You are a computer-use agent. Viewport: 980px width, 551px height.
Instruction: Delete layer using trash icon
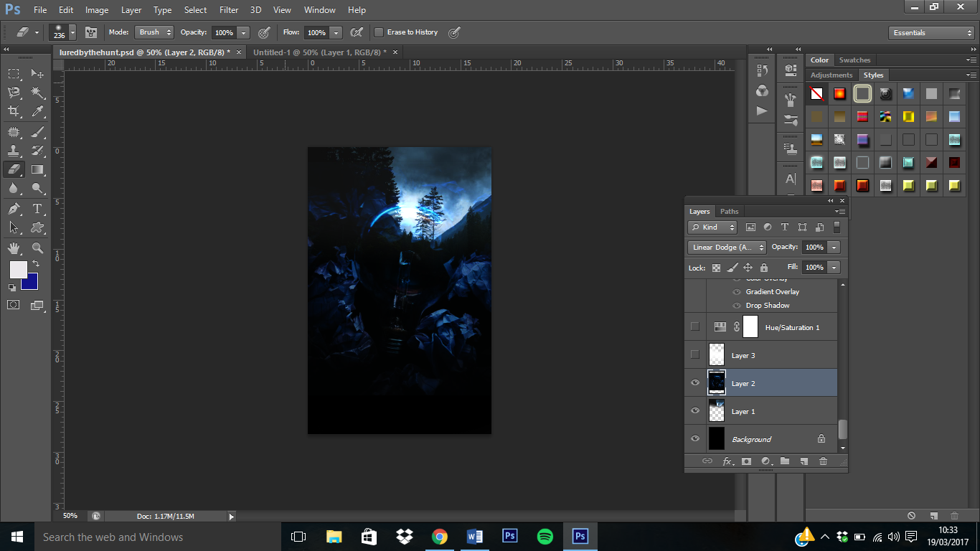coord(823,461)
